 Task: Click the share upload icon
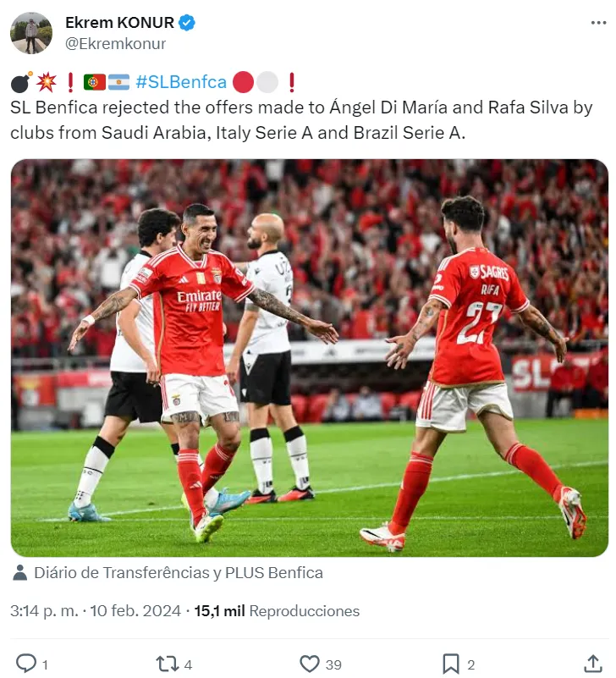click(x=593, y=664)
